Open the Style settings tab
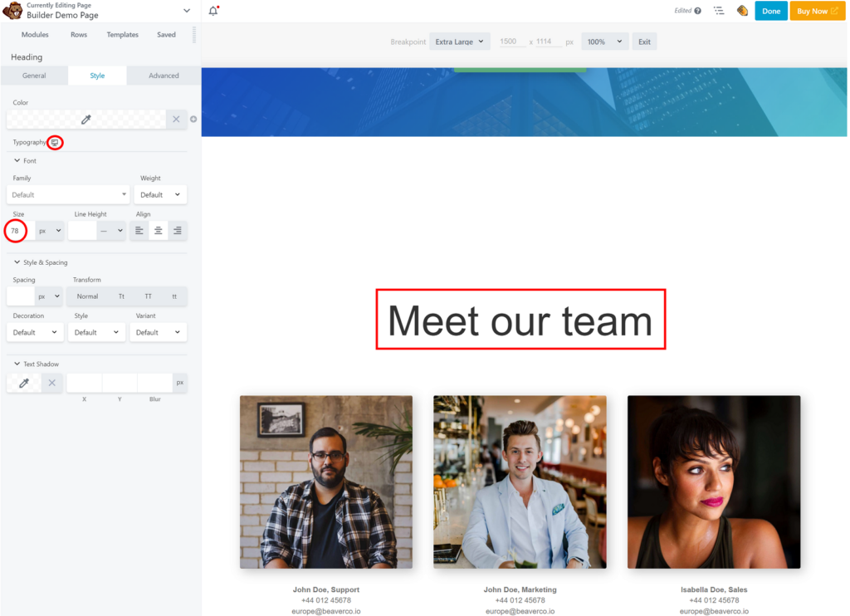The width and height of the screenshot is (850, 616). point(98,76)
